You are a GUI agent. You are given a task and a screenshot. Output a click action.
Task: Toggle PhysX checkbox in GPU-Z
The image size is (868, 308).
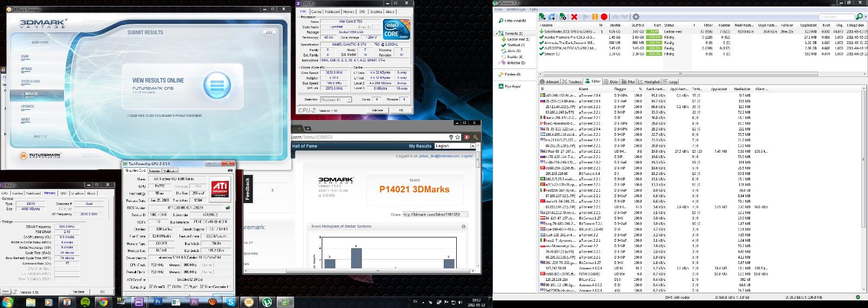(186, 287)
